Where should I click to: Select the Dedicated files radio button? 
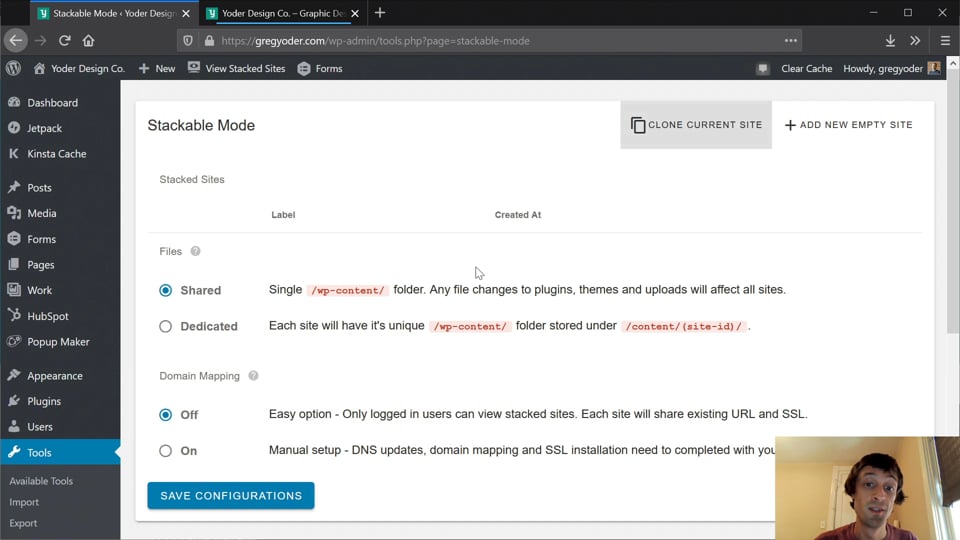tap(165, 326)
